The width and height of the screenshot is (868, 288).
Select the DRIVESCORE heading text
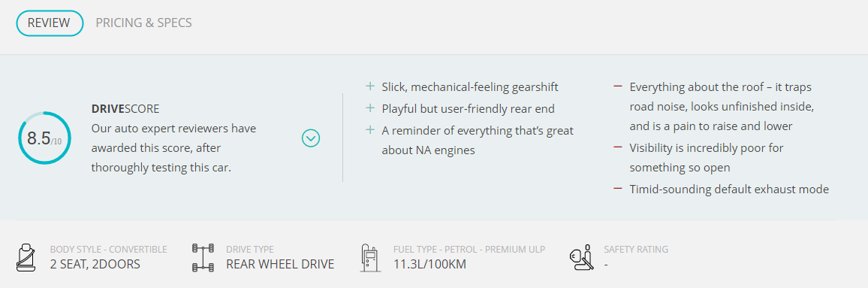125,109
